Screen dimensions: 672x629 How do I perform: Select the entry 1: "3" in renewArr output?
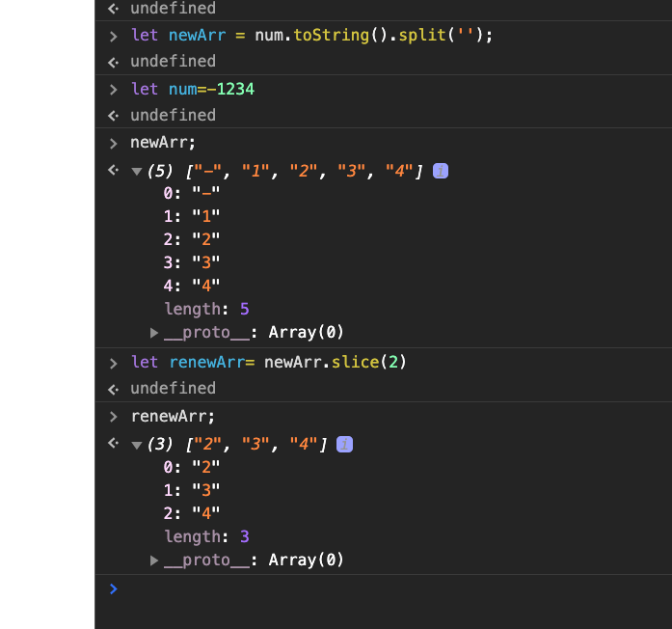[192, 490]
